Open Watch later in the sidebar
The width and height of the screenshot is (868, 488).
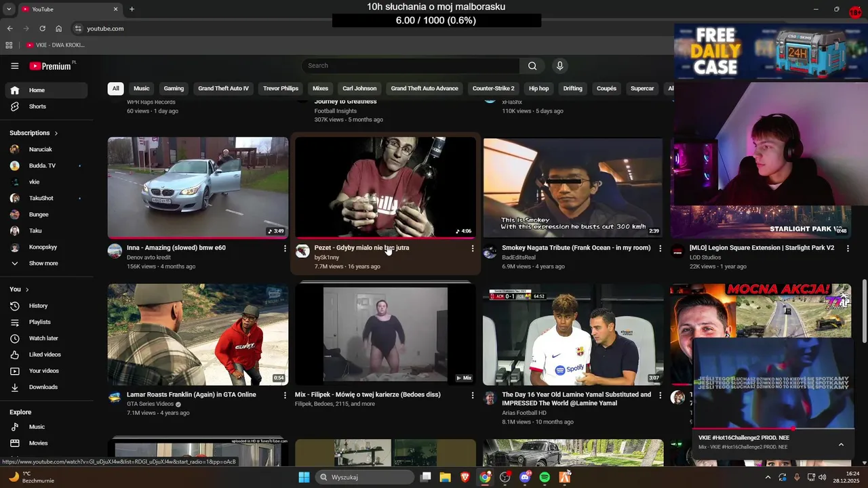[46, 338]
